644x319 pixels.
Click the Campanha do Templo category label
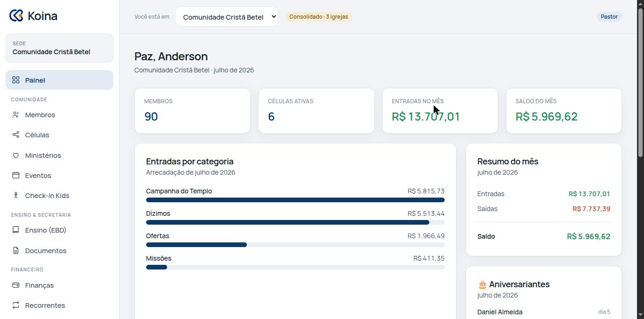[x=179, y=191]
